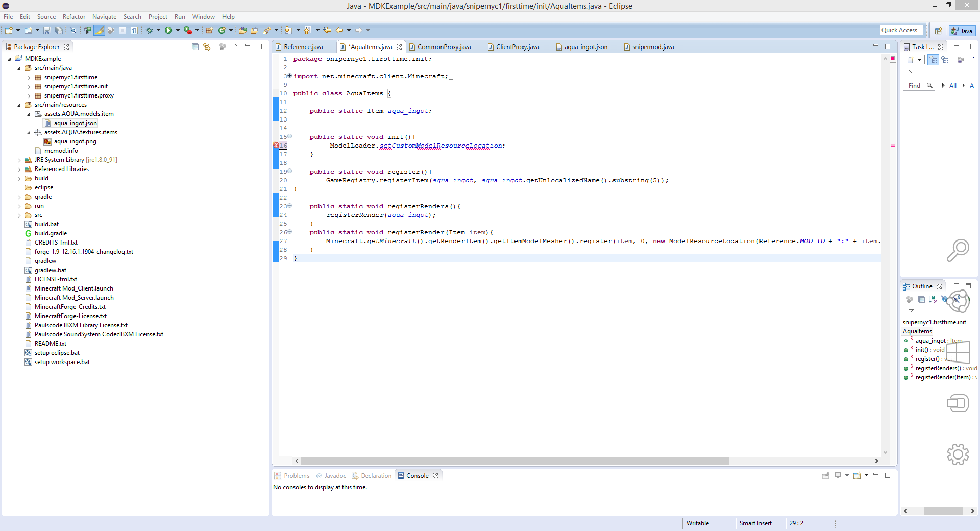Click the Previous Annotation arrow icon
This screenshot has width=980, height=531.
point(307,31)
